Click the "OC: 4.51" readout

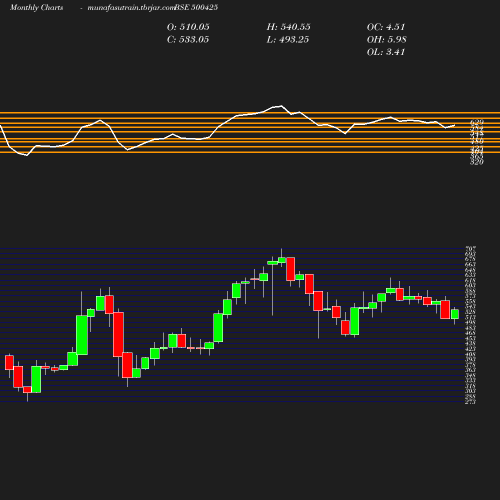(386, 27)
